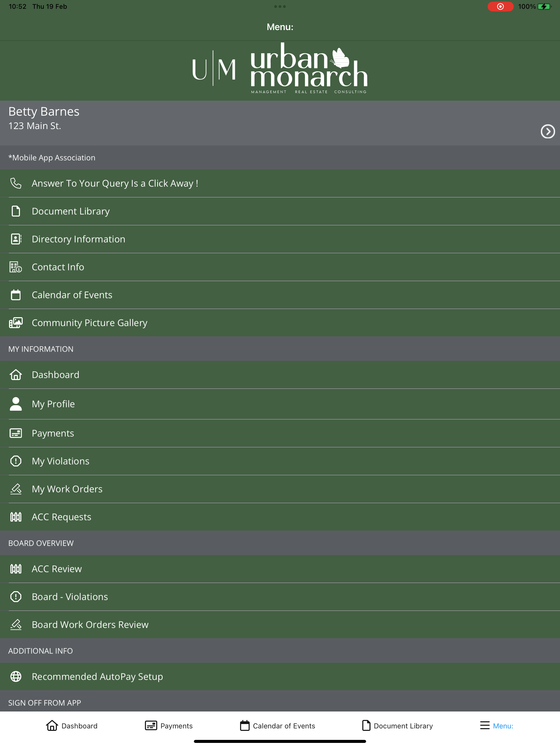This screenshot has width=560, height=747.
Task: Tap the card icon in the Payments menu row
Action: click(x=16, y=433)
